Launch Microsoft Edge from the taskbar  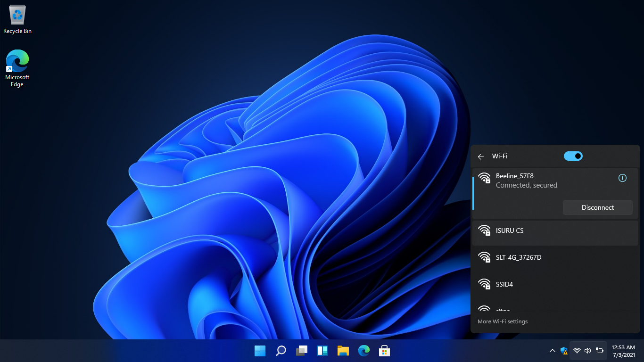point(364,351)
